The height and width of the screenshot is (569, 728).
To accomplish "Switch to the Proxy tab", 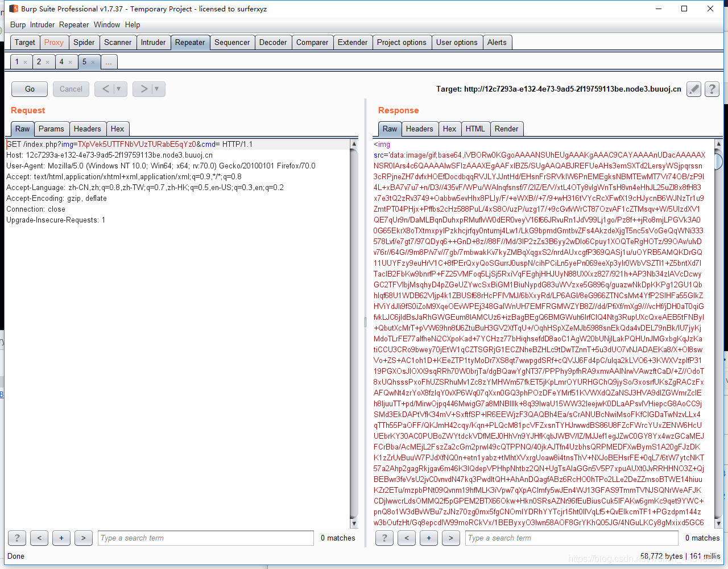I will pos(54,42).
